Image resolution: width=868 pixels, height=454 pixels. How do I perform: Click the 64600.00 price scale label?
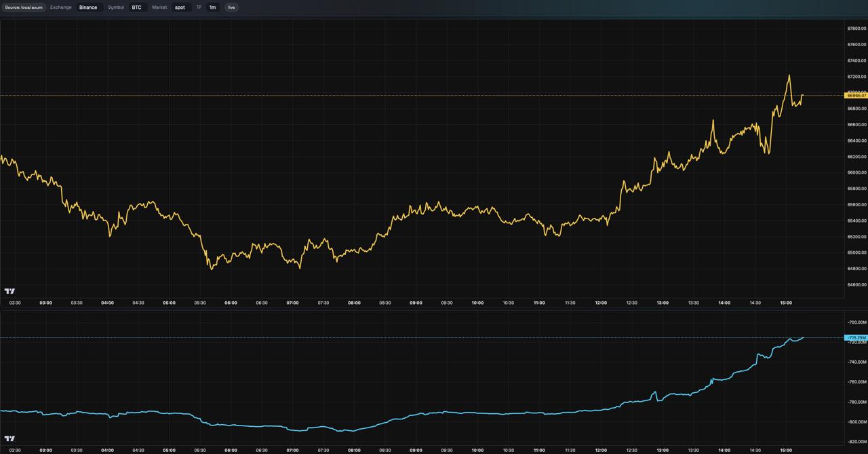coord(856,284)
